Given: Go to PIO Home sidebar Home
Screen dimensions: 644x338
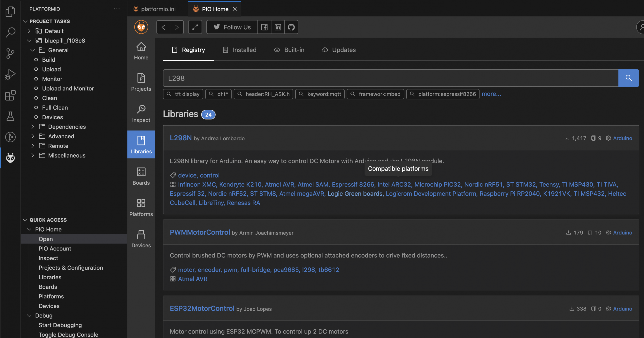Looking at the screenshot, I should coord(141,51).
